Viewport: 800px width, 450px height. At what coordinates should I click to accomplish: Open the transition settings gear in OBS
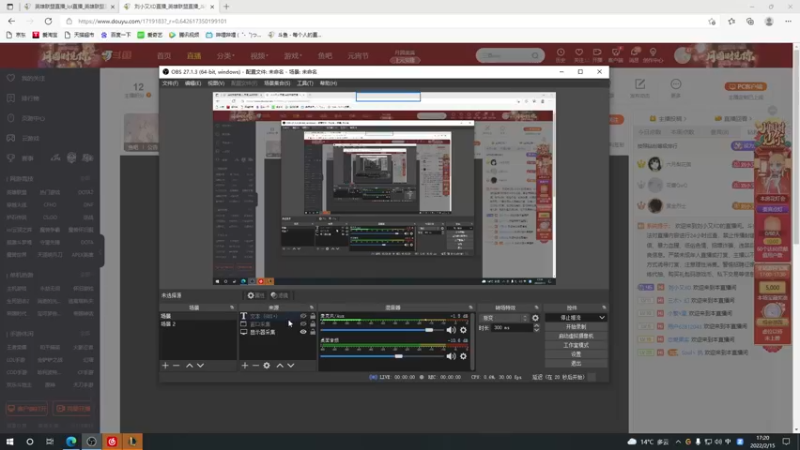coord(535,318)
